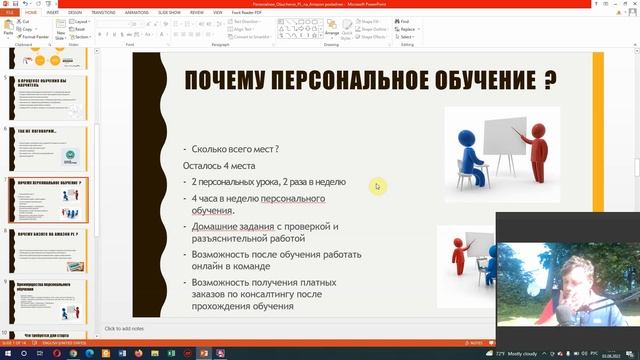This screenshot has height=360, width=640.
Task: Select the teacher-and-student image on the slide
Action: [x=502, y=154]
